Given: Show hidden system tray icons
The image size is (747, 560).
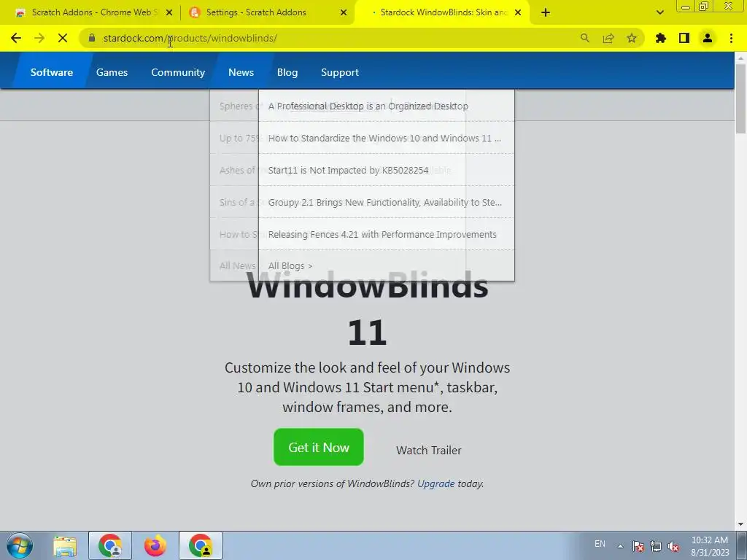Looking at the screenshot, I should pos(620,546).
